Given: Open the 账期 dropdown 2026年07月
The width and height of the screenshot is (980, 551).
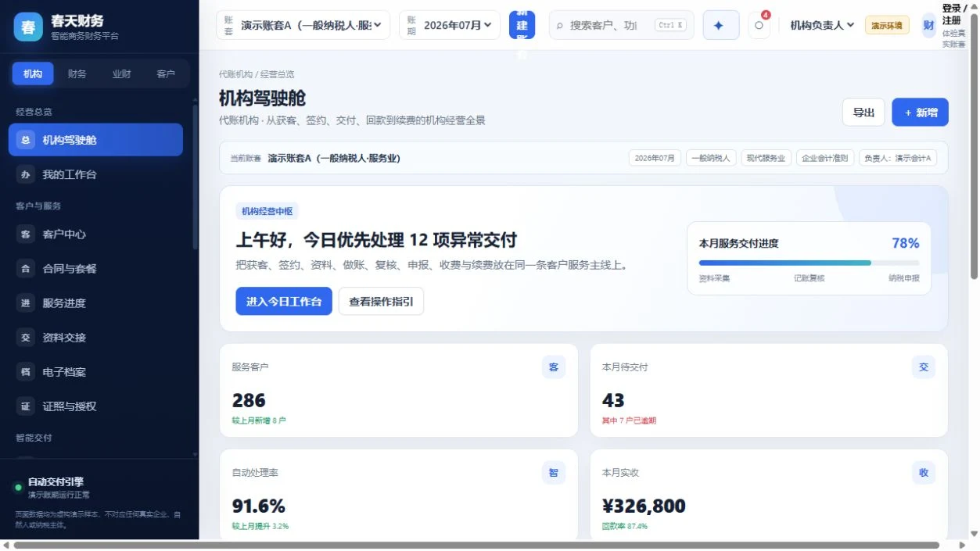Looking at the screenshot, I should tap(450, 25).
